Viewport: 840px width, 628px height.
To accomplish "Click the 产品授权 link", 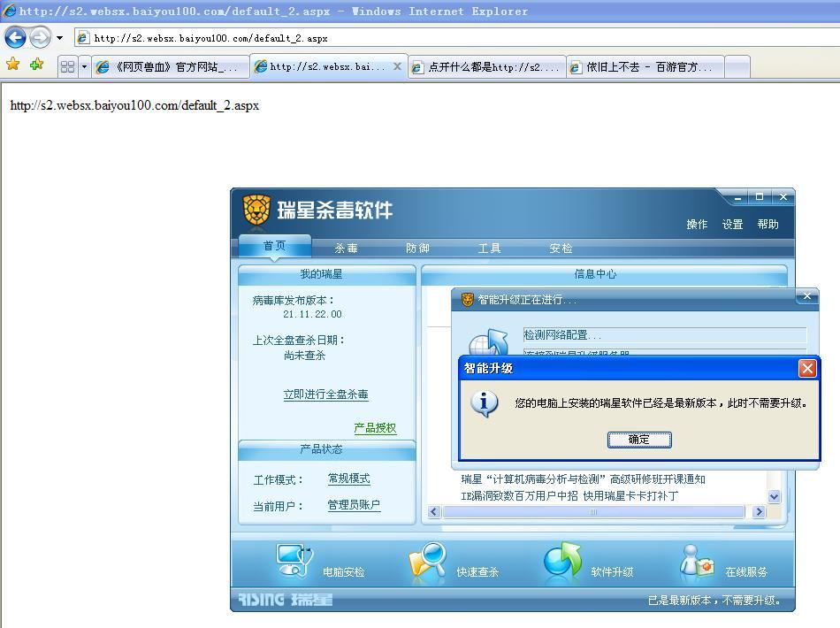I will pyautogui.click(x=375, y=427).
